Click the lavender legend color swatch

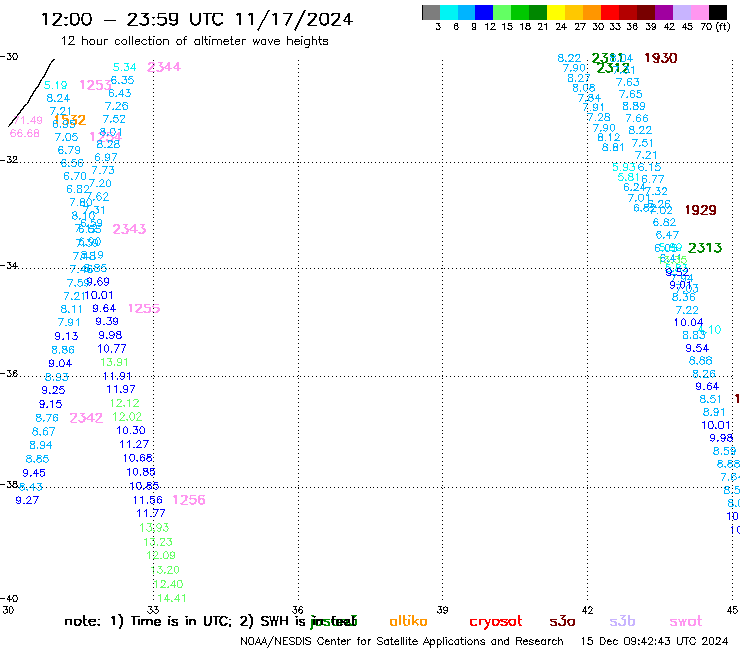[x=681, y=12]
